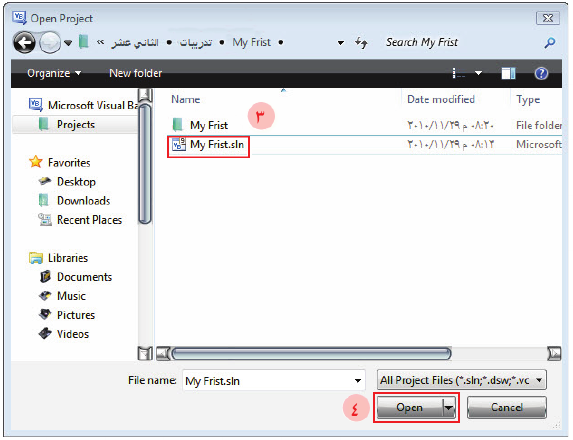Select the My Frist folder icon
Image resolution: width=573 pixels, height=440 pixels.
point(178,125)
